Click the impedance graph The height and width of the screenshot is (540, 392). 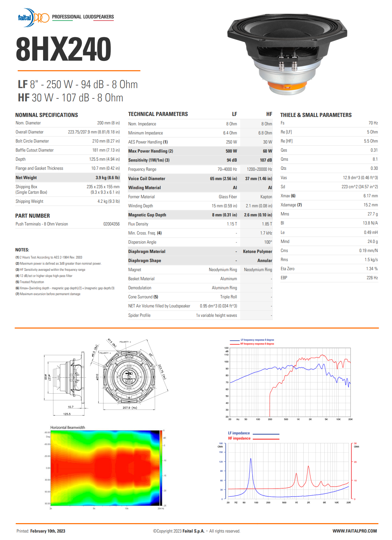(288, 472)
